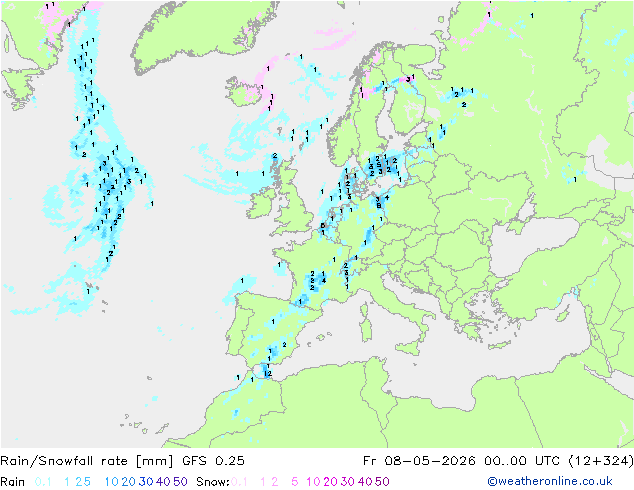
Task: Pick the Snow legend 50 color key
Action: click(382, 482)
